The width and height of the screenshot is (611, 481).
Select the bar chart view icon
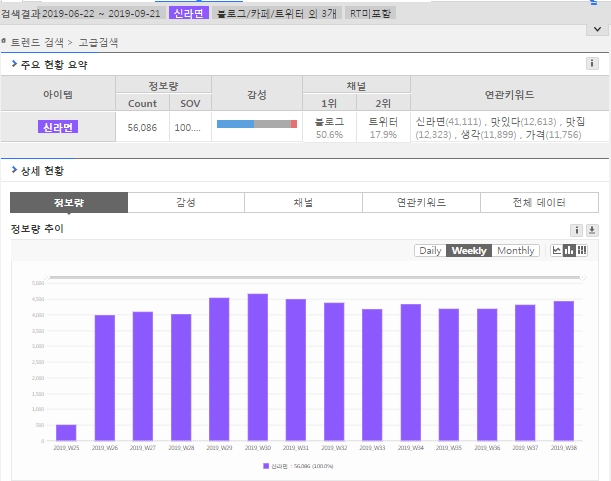coord(569,250)
